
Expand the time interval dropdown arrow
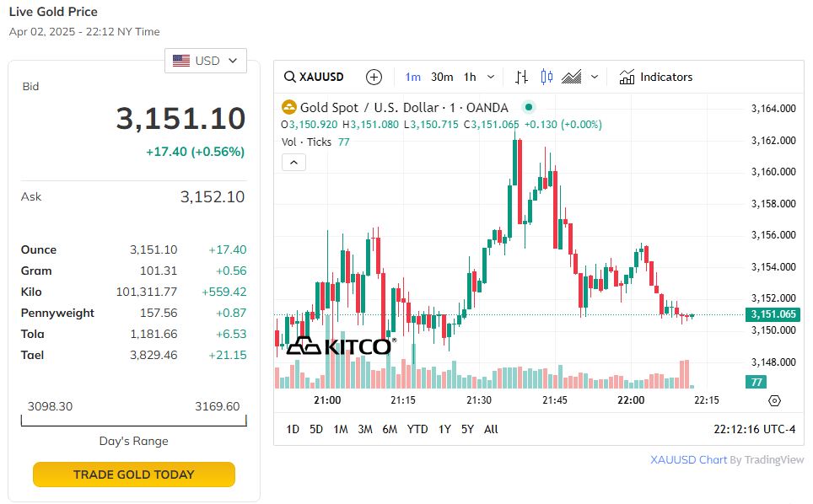pyautogui.click(x=493, y=77)
